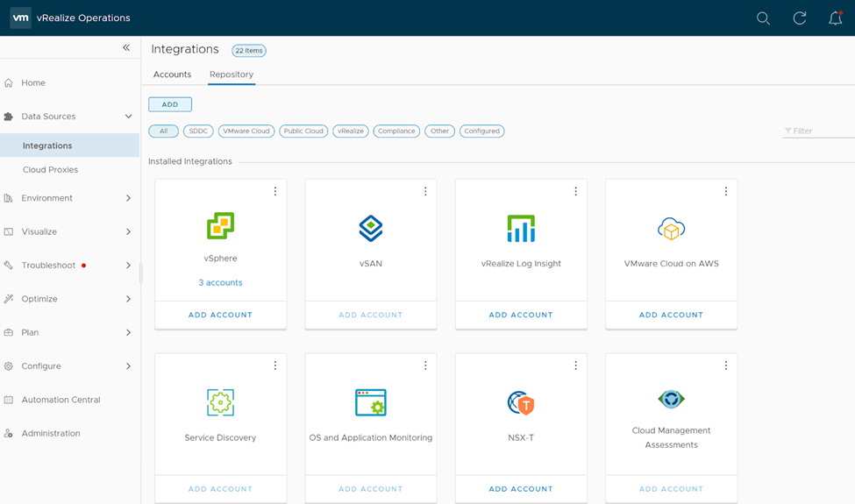Image resolution: width=855 pixels, height=504 pixels.
Task: Click the Cloud Management Assessments icon
Action: coord(671,399)
